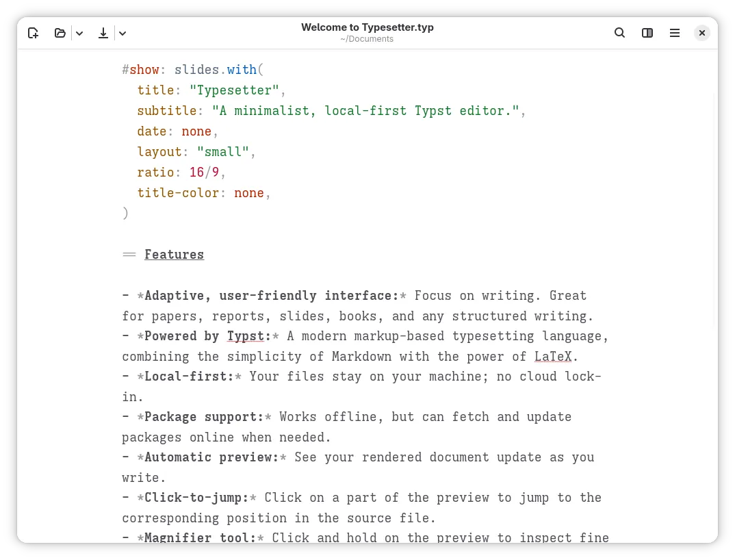Click the document title Welcome to Typesetter.typ

click(x=367, y=27)
